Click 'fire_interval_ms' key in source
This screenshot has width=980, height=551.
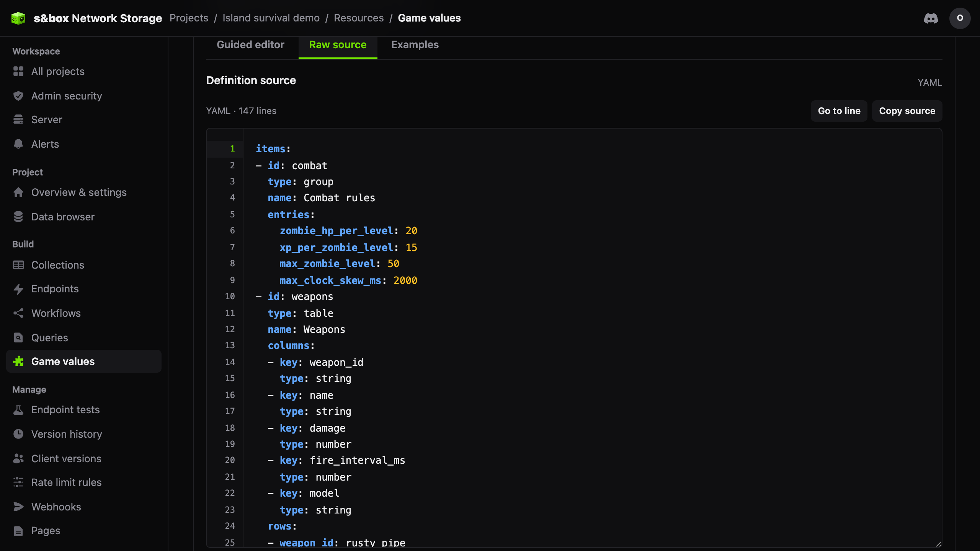click(x=357, y=460)
